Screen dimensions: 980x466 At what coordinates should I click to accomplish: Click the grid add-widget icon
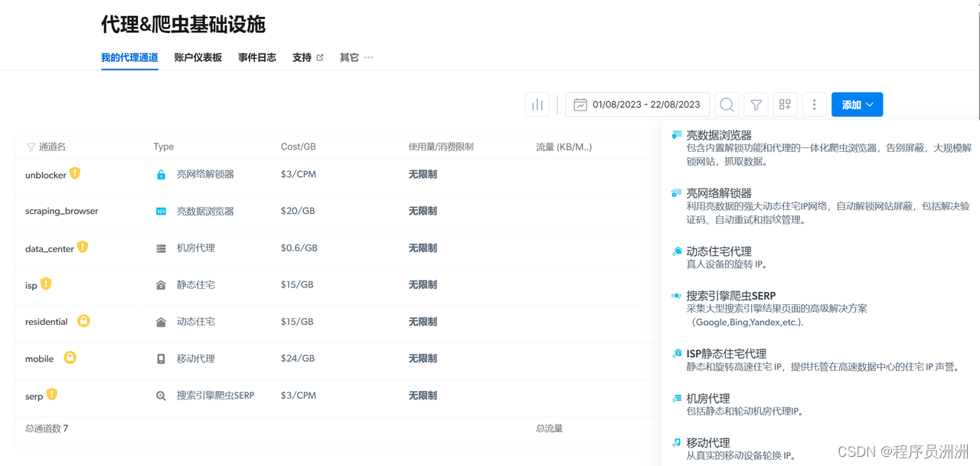coord(785,105)
